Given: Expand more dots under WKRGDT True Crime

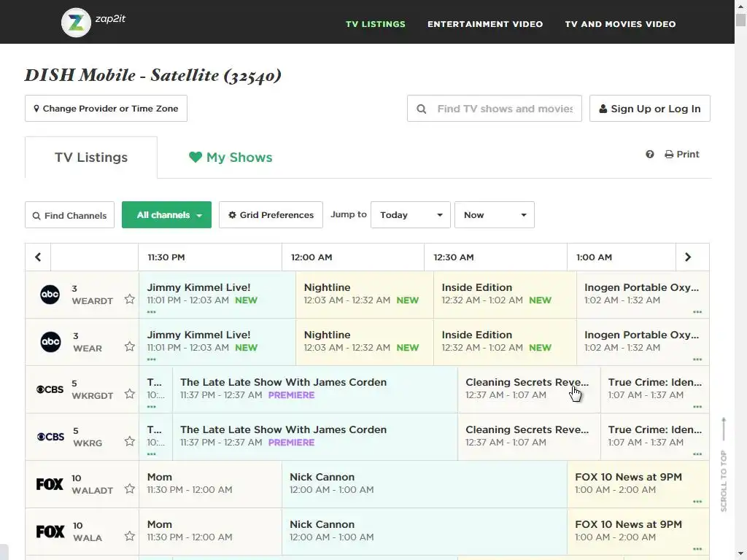Looking at the screenshot, I should click(x=697, y=407).
